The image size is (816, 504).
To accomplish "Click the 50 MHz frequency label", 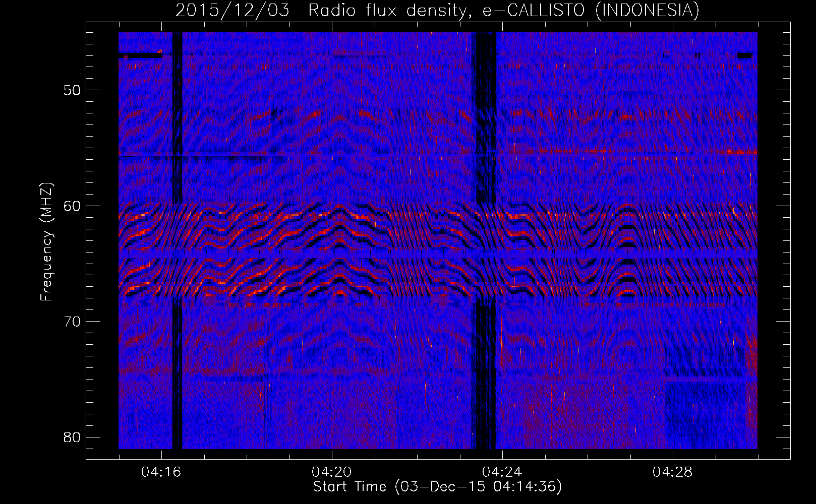I will click(x=72, y=90).
